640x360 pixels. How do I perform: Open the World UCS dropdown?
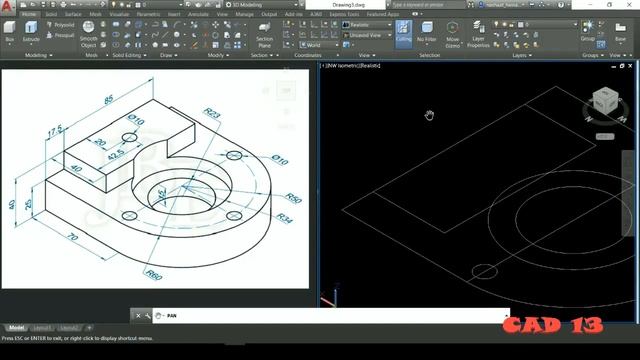click(x=319, y=45)
